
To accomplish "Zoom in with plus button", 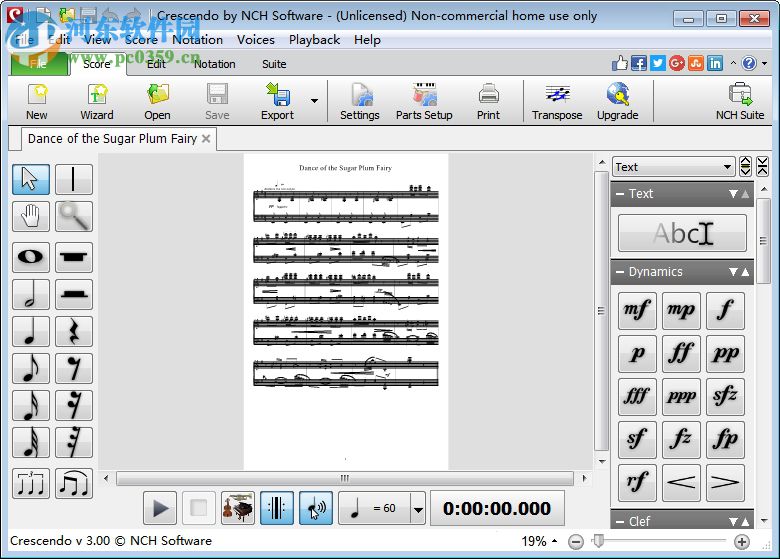I will (x=742, y=542).
